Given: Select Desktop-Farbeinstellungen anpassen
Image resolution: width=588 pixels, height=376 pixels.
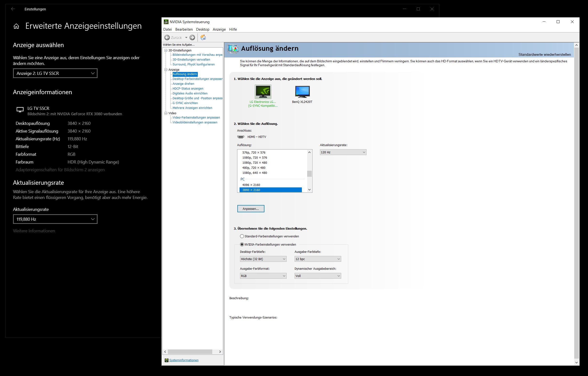Looking at the screenshot, I should [x=197, y=79].
